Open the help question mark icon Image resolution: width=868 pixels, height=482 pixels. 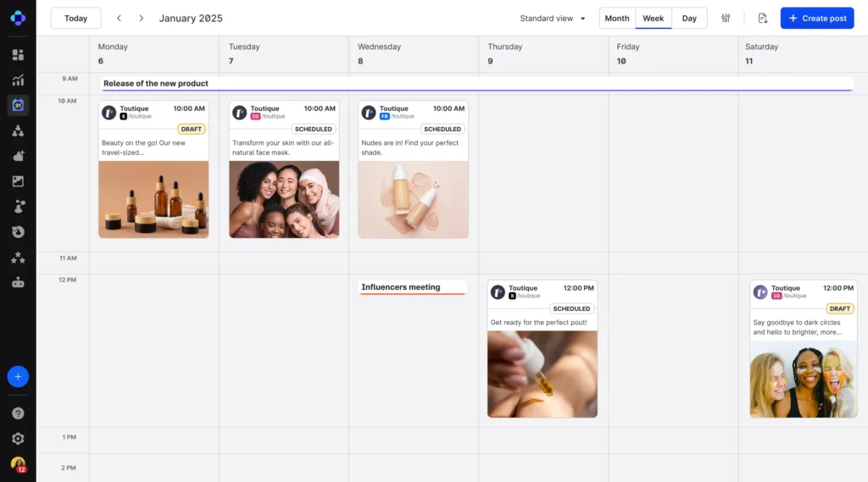click(x=18, y=413)
